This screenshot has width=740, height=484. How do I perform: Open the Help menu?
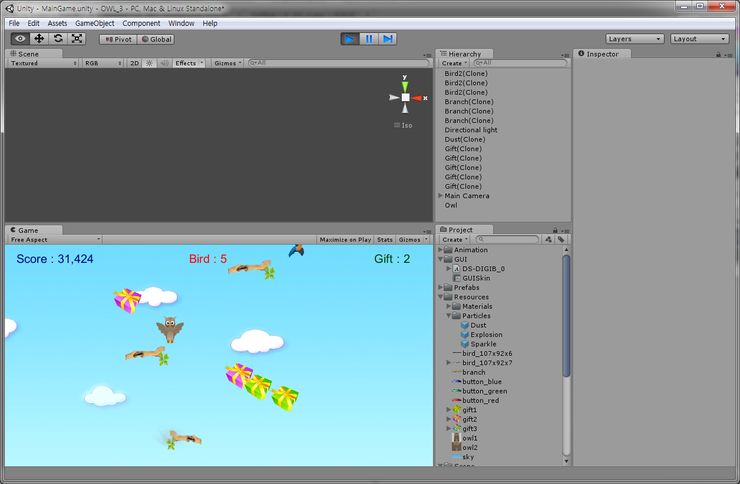pos(210,23)
